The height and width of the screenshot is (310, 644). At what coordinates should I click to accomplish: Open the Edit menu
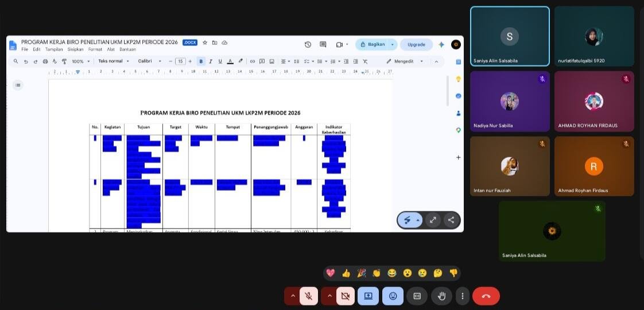pyautogui.click(x=37, y=49)
